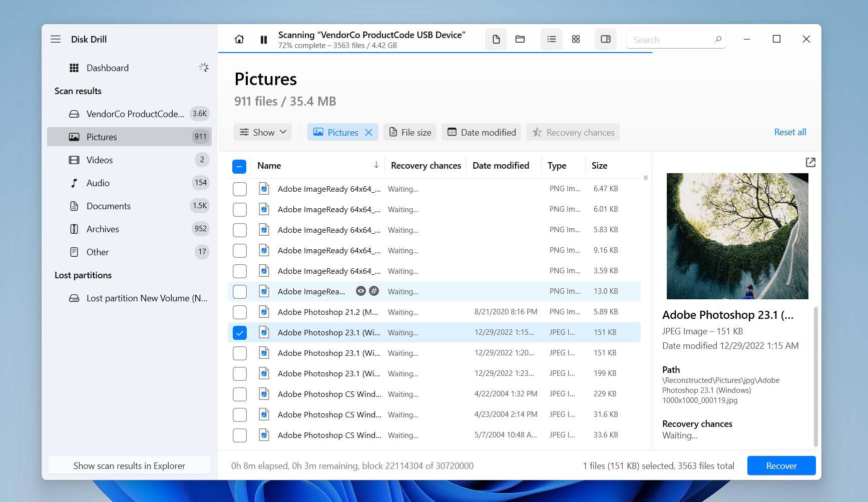Screen dimensions: 868x502
Task: Click file icon of 3.59 KB ImageReady row
Action: pyautogui.click(x=264, y=271)
